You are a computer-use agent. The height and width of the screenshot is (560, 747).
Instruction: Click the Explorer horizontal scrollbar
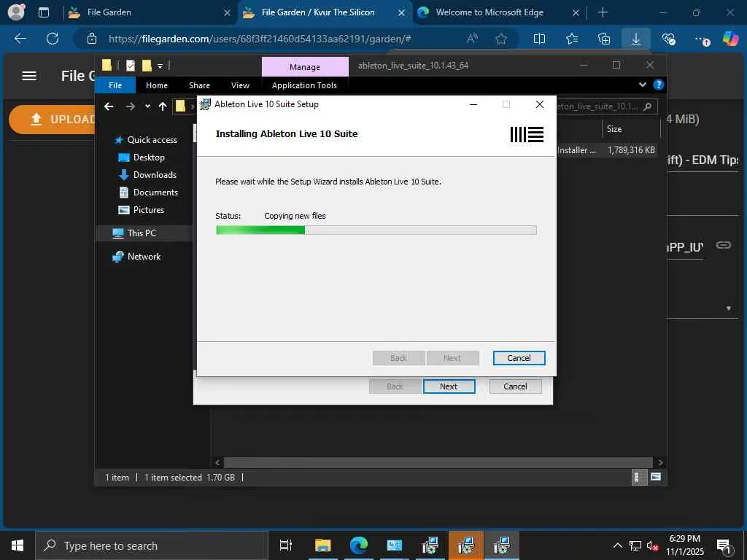[438, 463]
